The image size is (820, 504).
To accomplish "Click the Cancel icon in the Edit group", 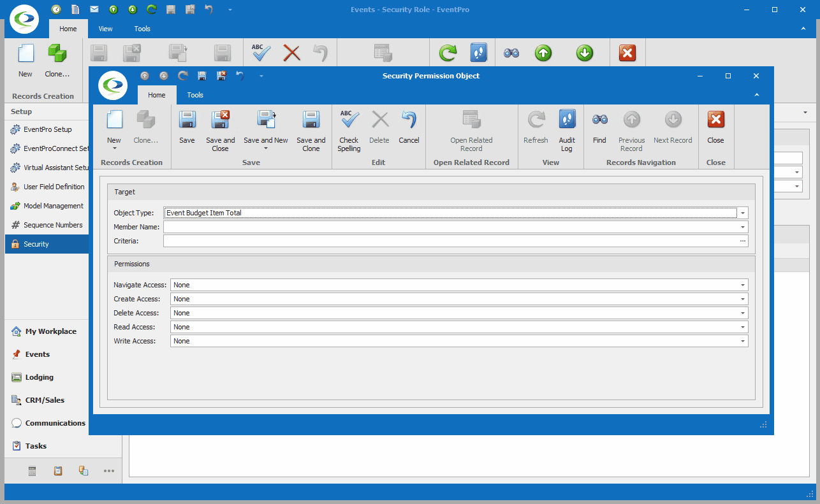I will [x=409, y=119].
